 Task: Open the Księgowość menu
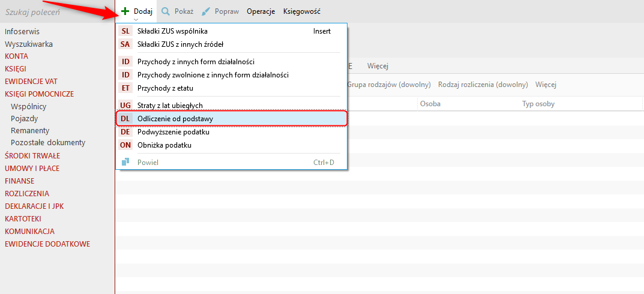[x=302, y=11]
